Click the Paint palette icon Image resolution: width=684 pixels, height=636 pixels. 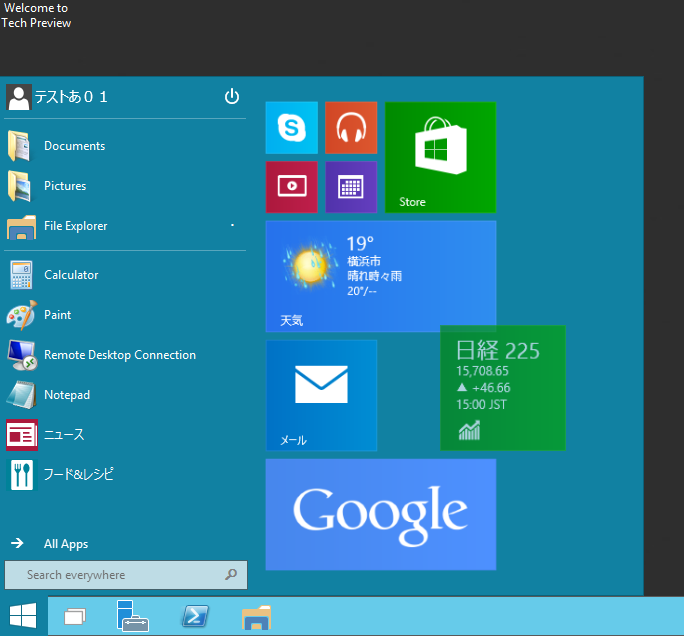click(21, 315)
